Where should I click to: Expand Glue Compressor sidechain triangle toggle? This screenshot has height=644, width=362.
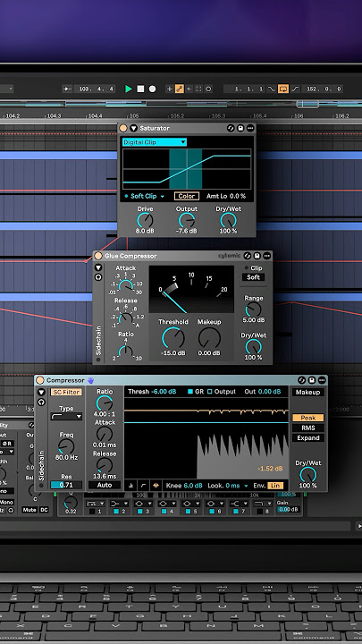98,267
